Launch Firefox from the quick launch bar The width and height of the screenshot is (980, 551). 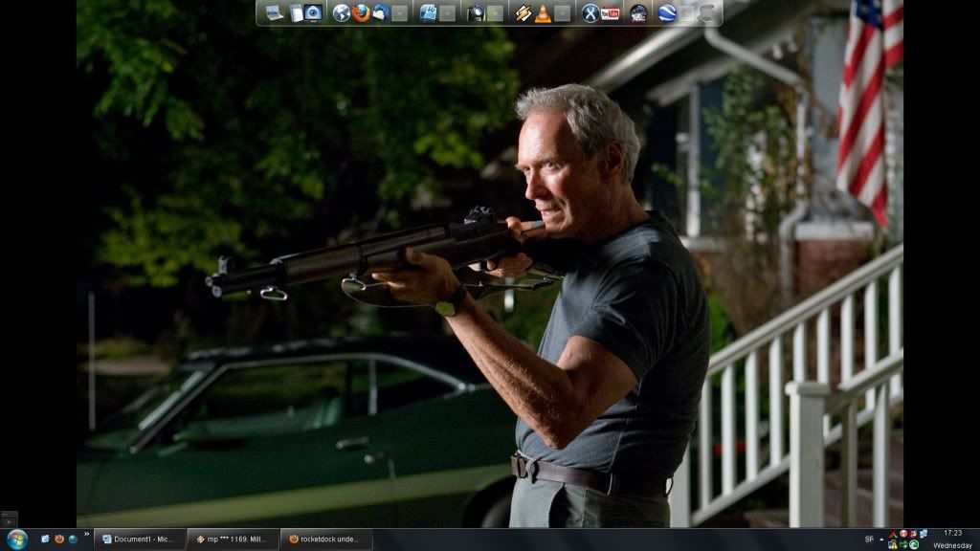coord(58,540)
